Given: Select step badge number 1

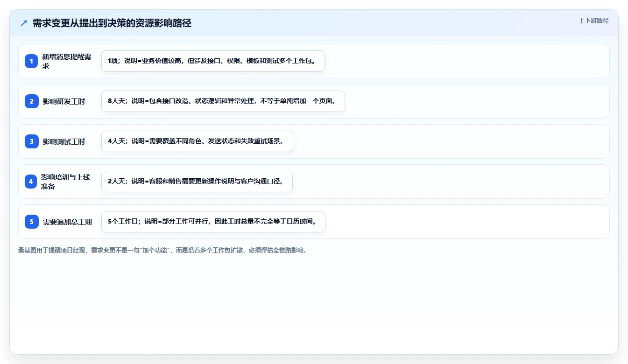Looking at the screenshot, I should (x=31, y=61).
